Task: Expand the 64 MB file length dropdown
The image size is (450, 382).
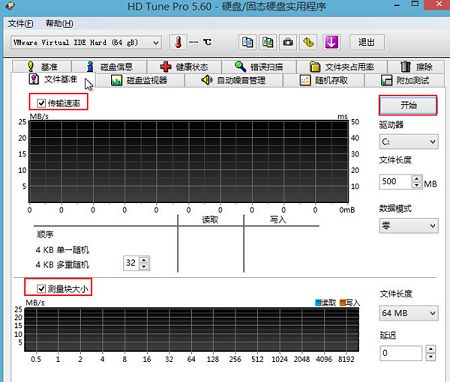Action: tap(409, 313)
